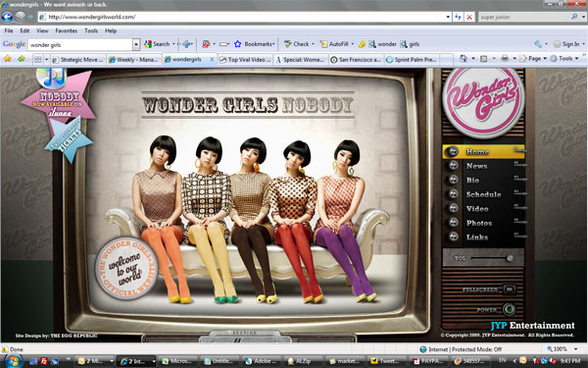
Task: Click the AutoFill toolbar button
Action: (x=334, y=44)
